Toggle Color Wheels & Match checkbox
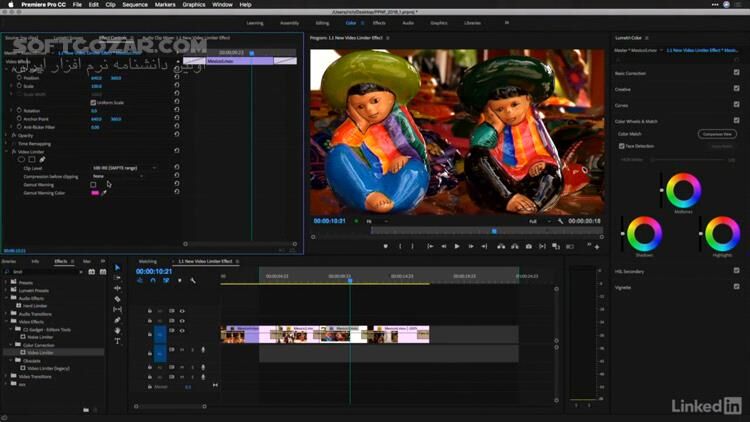 pos(736,121)
